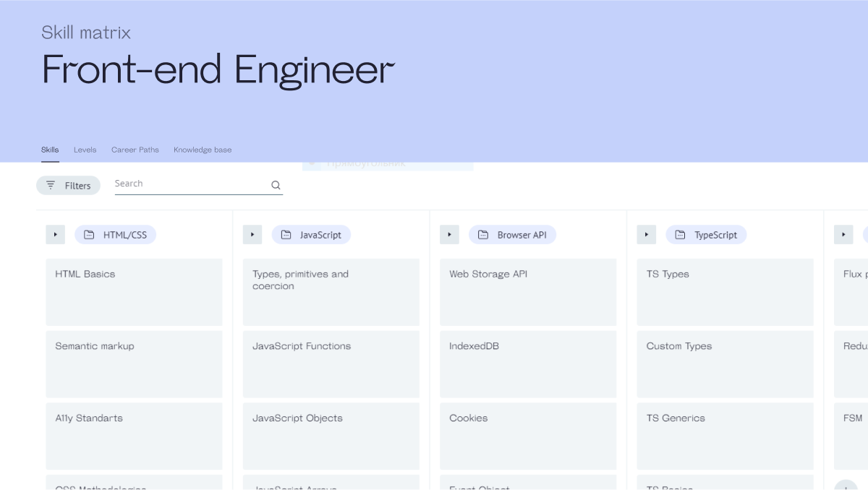Select the HTML/CSS category chip

(115, 234)
